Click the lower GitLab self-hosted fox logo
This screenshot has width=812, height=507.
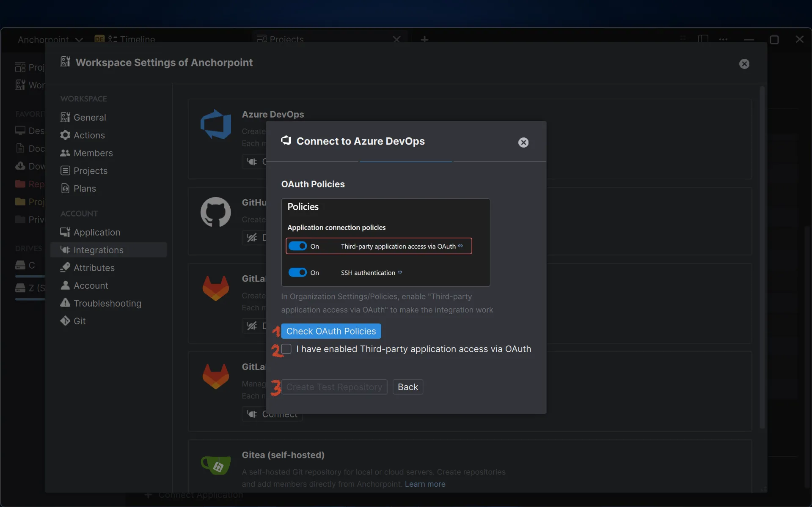click(x=216, y=376)
